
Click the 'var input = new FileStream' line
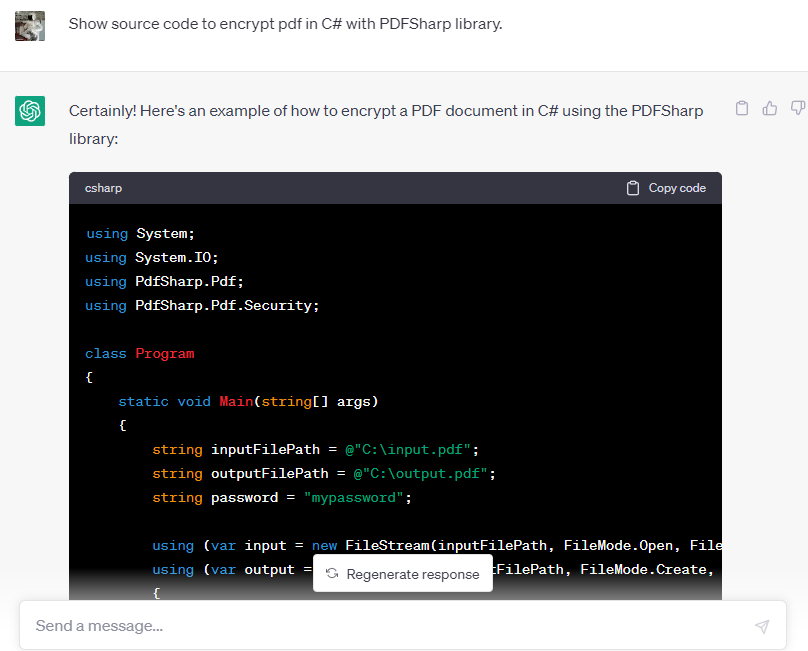(437, 545)
